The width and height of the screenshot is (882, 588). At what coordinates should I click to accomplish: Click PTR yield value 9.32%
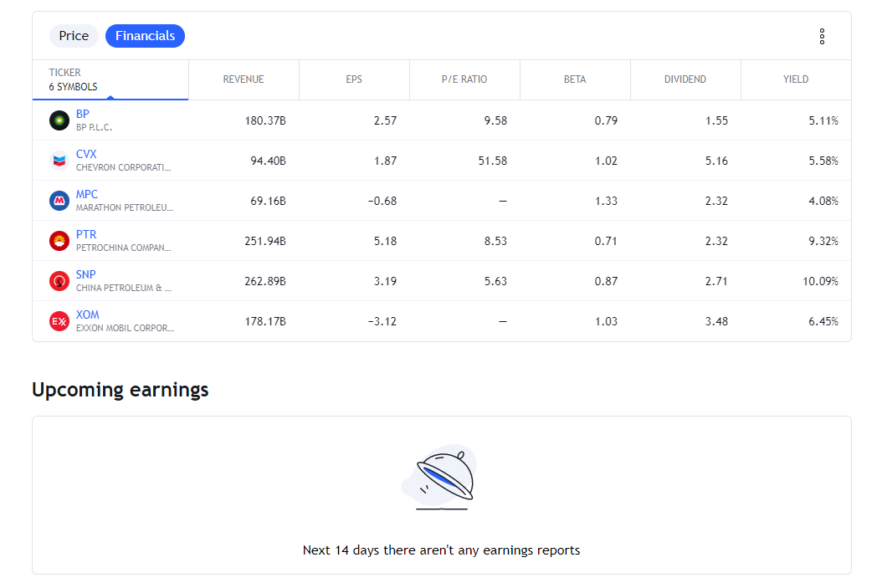point(823,241)
